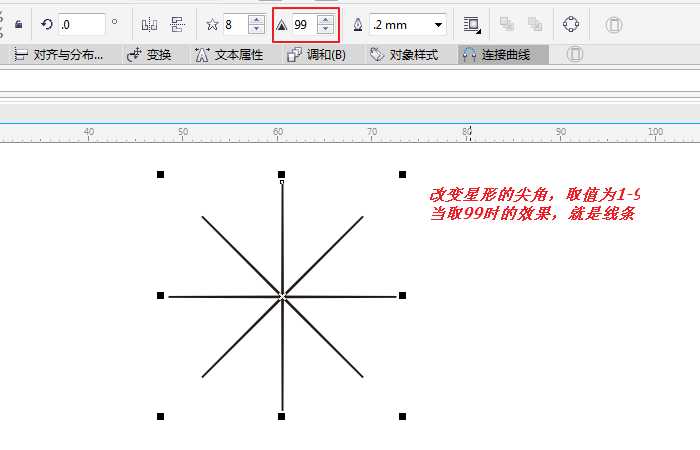Click the outline pen nib icon
This screenshot has height=450, width=700.
tap(358, 25)
